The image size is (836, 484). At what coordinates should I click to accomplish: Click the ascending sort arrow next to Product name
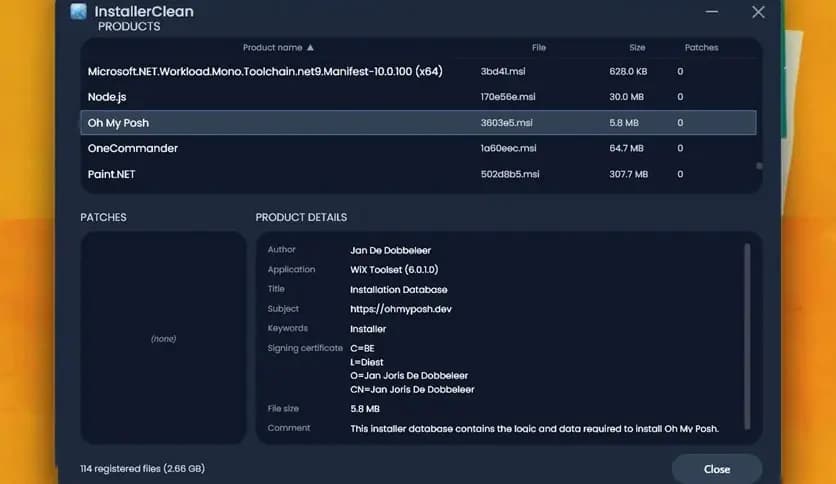tap(310, 47)
